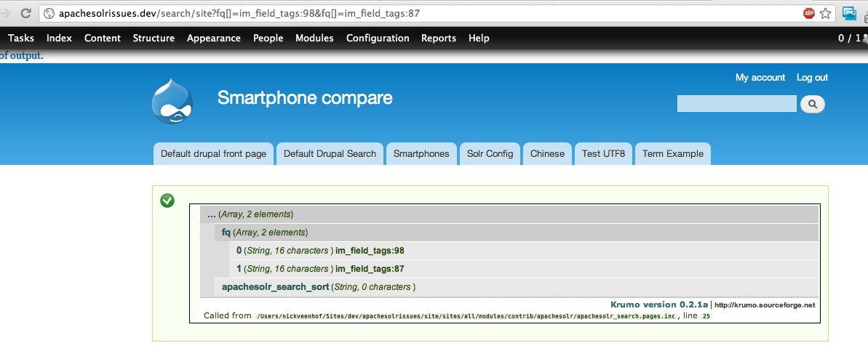Click the Drupal drop logo

click(172, 102)
